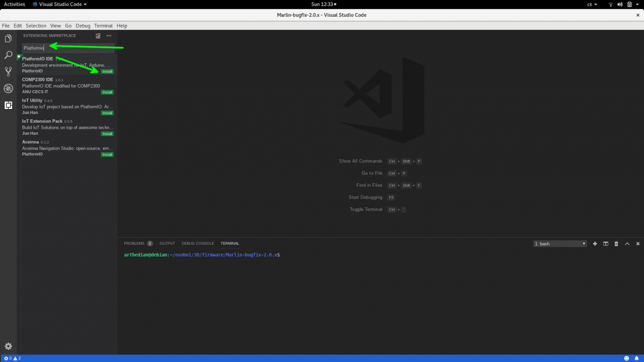Image resolution: width=644 pixels, height=362 pixels.
Task: Open the notifications bell in status bar
Action: point(637,358)
